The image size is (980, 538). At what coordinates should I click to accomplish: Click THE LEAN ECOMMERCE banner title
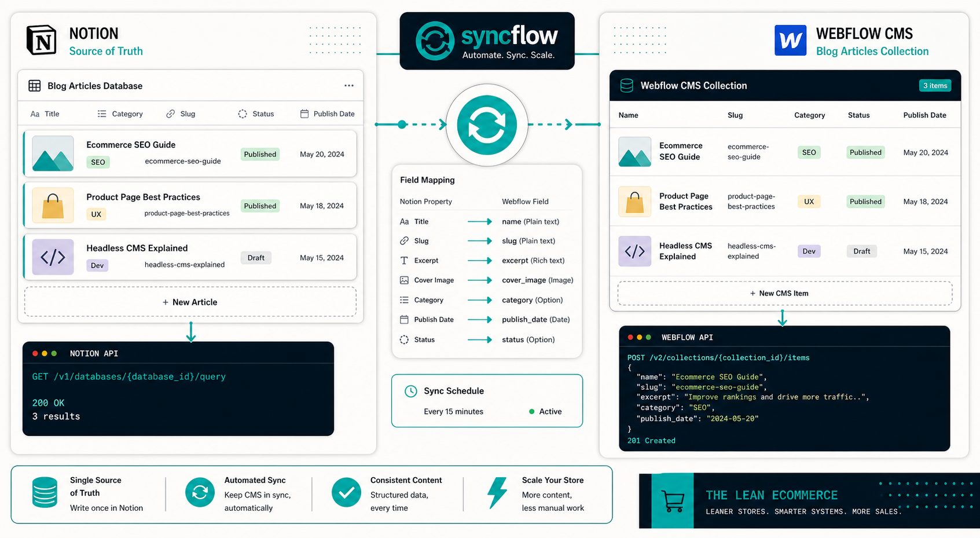click(772, 495)
